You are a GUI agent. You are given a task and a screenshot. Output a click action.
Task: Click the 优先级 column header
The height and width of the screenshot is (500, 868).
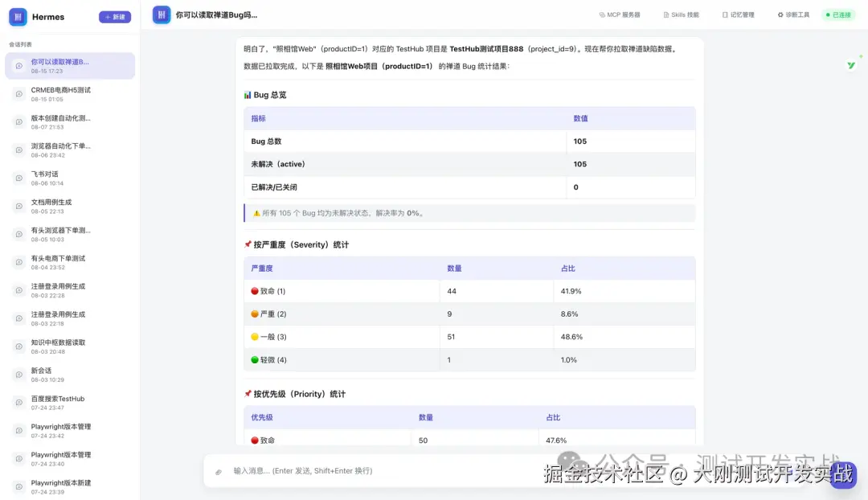(328, 417)
